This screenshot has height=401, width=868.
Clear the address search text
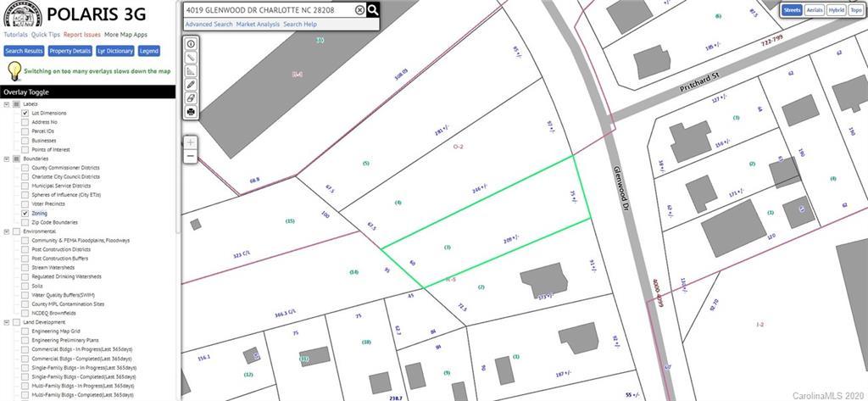(x=359, y=10)
